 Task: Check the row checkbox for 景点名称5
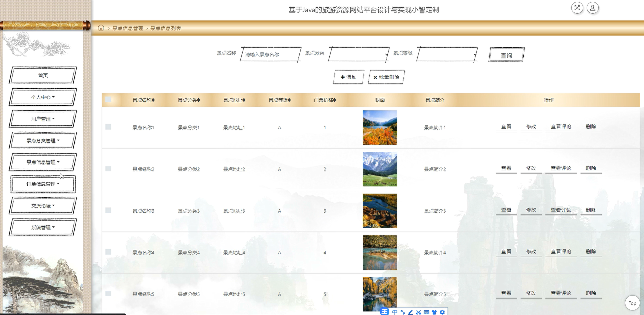pos(108,294)
